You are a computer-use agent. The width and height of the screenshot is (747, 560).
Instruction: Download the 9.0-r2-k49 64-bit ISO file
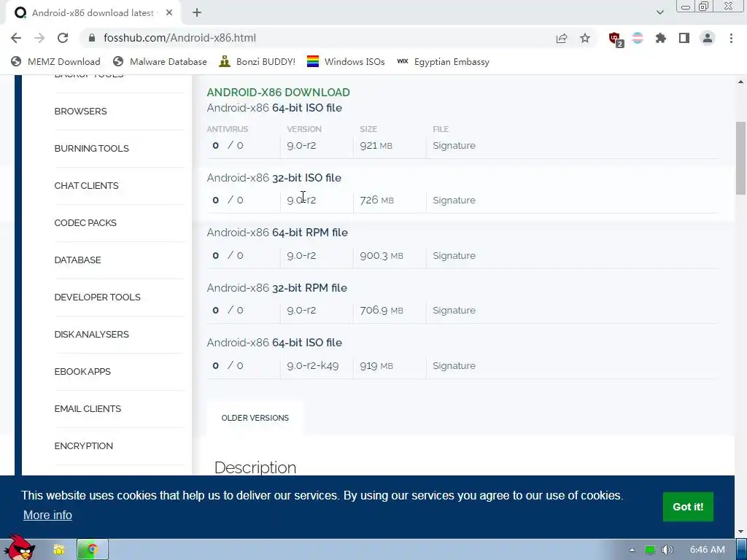click(x=274, y=343)
